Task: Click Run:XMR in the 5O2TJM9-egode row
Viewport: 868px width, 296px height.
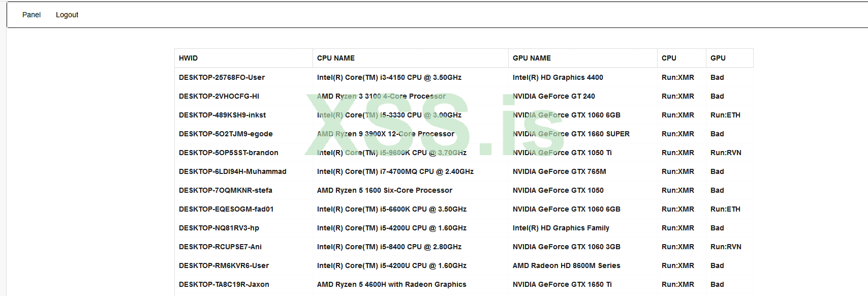Action: [x=678, y=134]
